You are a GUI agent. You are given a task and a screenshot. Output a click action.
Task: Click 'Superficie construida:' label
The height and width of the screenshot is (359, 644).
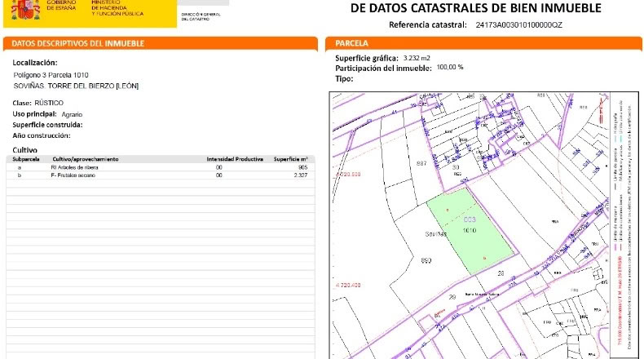(47, 125)
